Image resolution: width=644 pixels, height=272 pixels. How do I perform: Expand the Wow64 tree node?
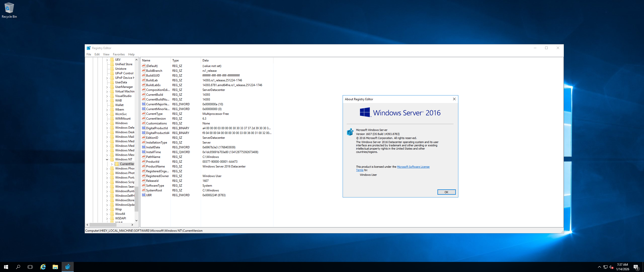pos(107,214)
